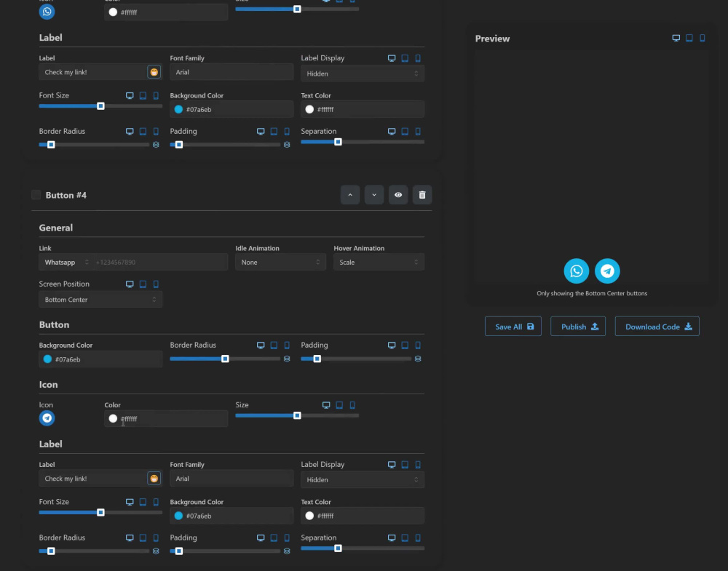Screen dimensions: 728x571
Task: Open Button #4 Label Display Hidden dropdown
Action: click(x=363, y=479)
